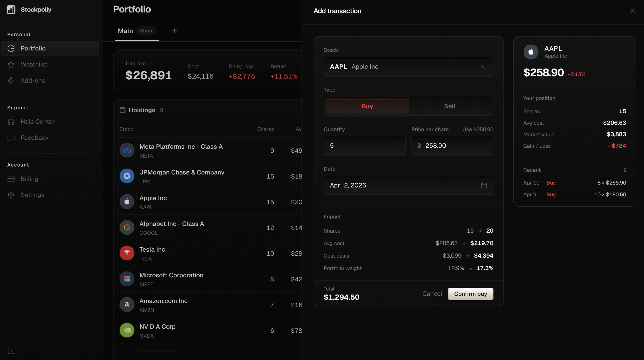Open the Portfolio section from the sidebar
This screenshot has width=644, height=360.
33,48
